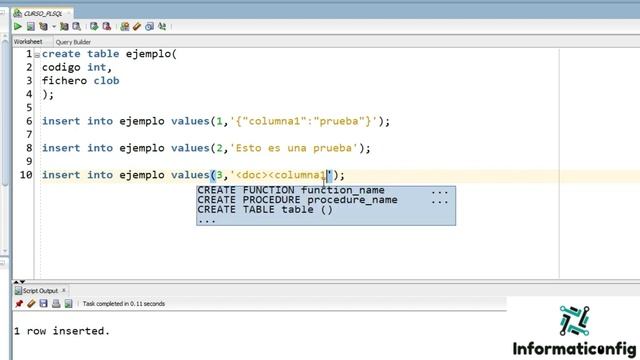This screenshot has width=640, height=360.
Task: Click the left panel vertical scrollbar
Action: pos(5,114)
